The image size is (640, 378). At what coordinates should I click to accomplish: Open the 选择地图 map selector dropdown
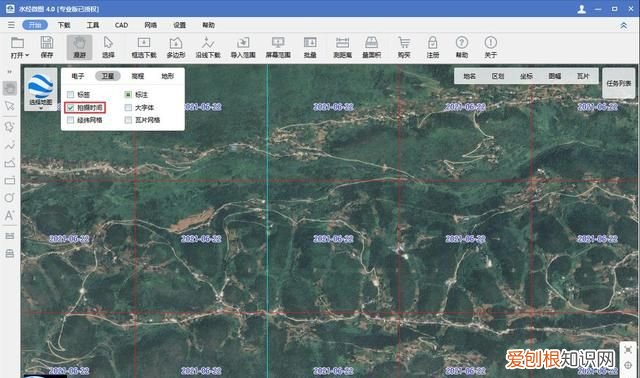tap(40, 90)
